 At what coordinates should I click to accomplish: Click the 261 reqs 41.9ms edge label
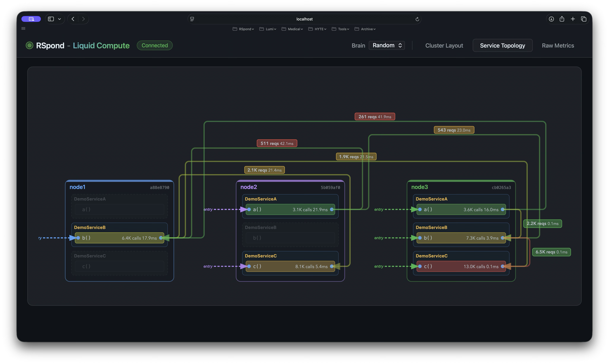(x=375, y=117)
